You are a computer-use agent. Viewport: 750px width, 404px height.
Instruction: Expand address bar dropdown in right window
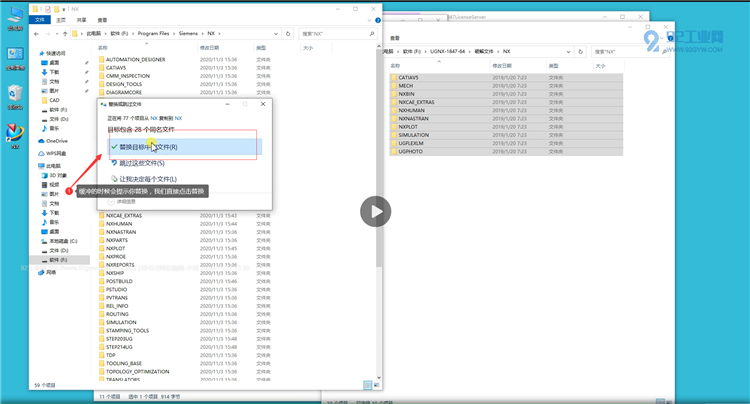pyautogui.click(x=568, y=52)
